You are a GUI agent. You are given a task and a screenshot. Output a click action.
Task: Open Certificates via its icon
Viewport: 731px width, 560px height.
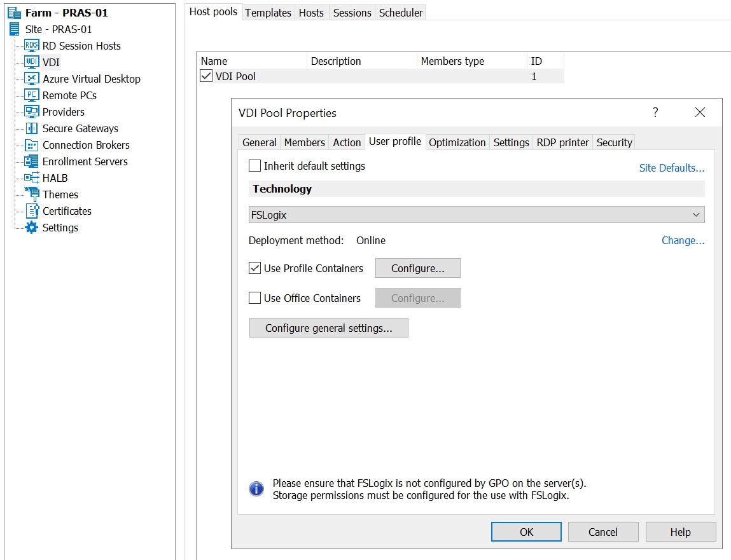32,211
